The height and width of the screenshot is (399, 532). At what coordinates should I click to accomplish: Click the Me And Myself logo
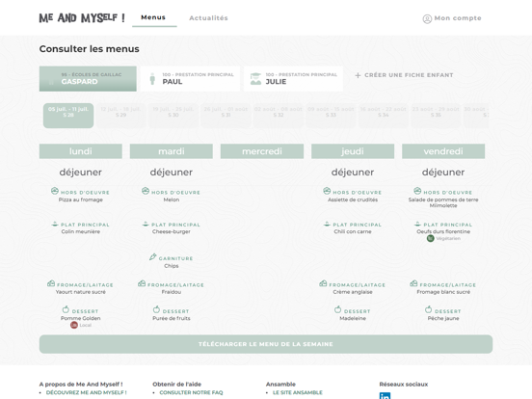coord(82,18)
